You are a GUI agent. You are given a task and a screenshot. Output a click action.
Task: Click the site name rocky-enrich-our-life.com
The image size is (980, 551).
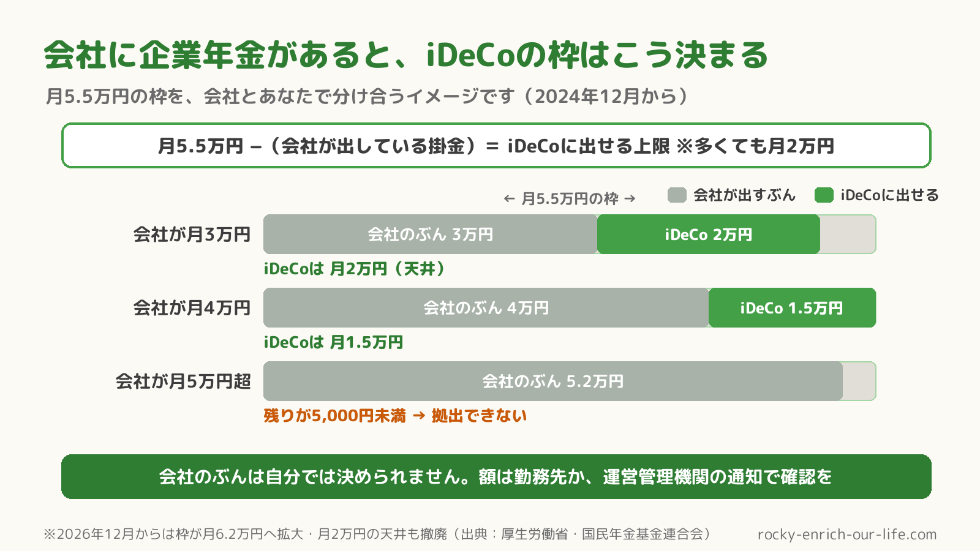coord(847,534)
